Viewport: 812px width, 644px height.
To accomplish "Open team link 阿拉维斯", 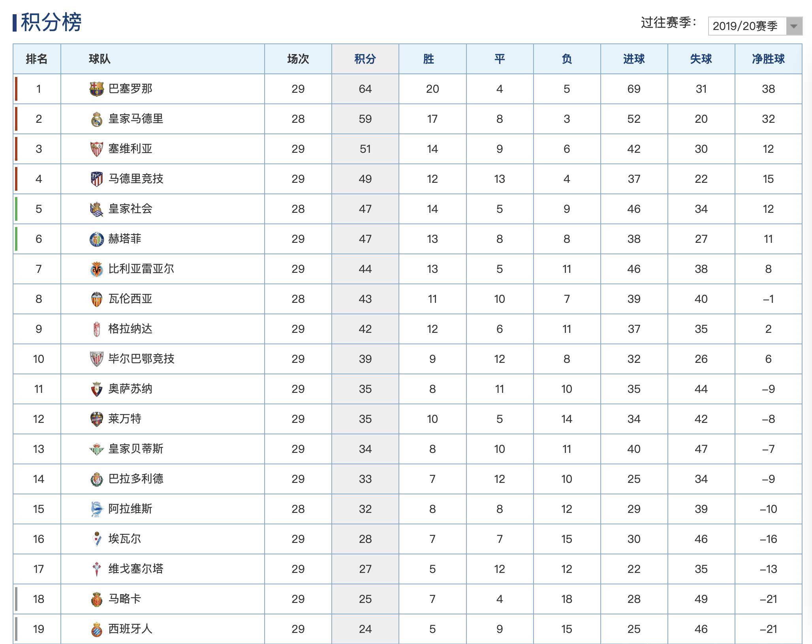I will pyautogui.click(x=130, y=509).
